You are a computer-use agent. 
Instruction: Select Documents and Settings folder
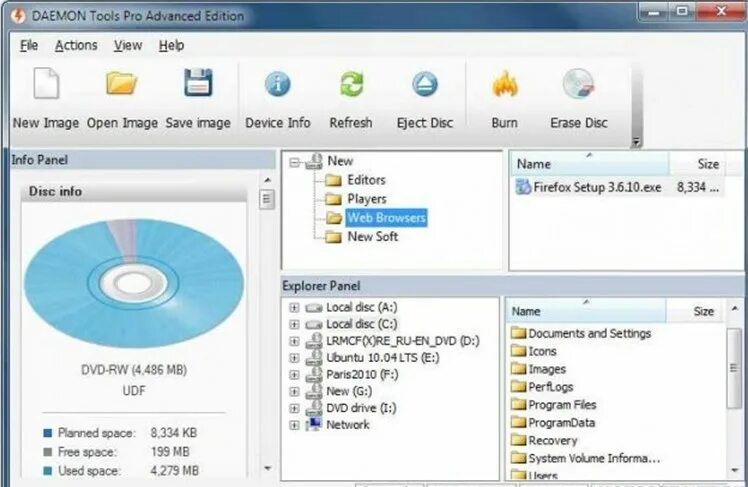pyautogui.click(x=590, y=333)
